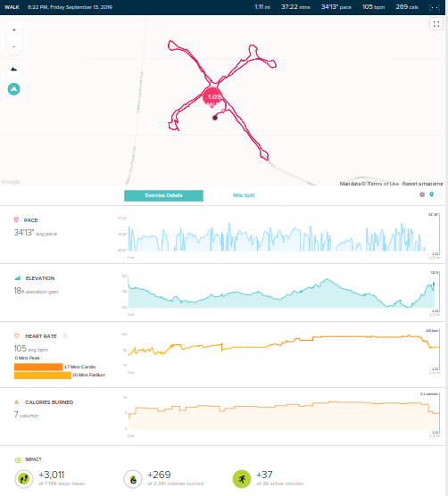Zoom in on the map with plus
The height and width of the screenshot is (496, 448).
point(14,30)
